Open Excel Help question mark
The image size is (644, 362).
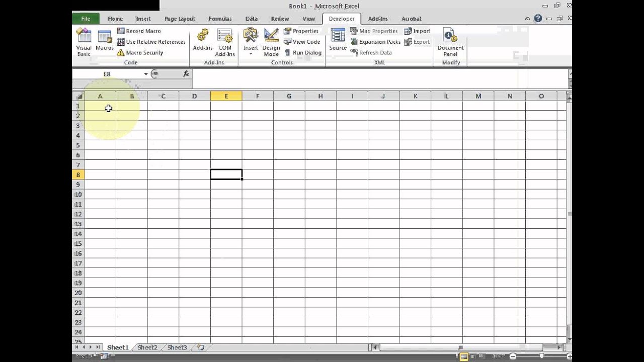(x=538, y=19)
